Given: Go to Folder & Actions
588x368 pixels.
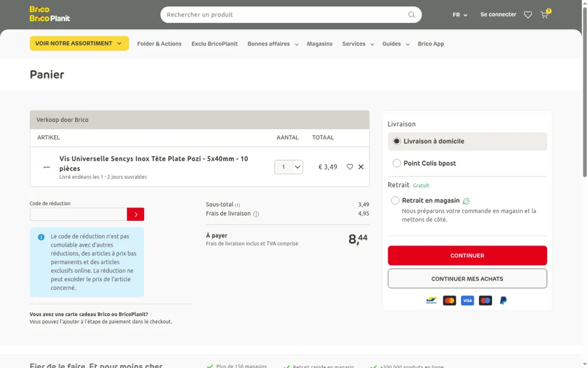Looking at the screenshot, I should pos(160,44).
